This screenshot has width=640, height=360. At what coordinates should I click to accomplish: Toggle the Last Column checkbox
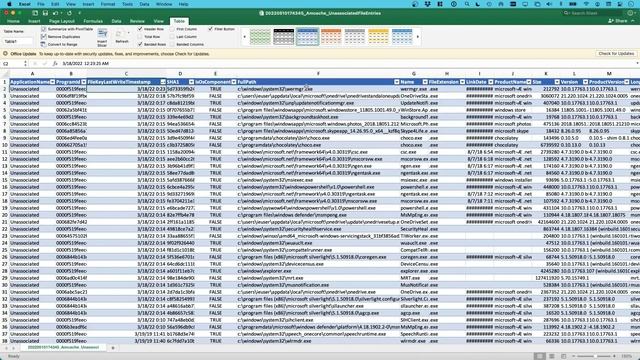click(x=172, y=37)
